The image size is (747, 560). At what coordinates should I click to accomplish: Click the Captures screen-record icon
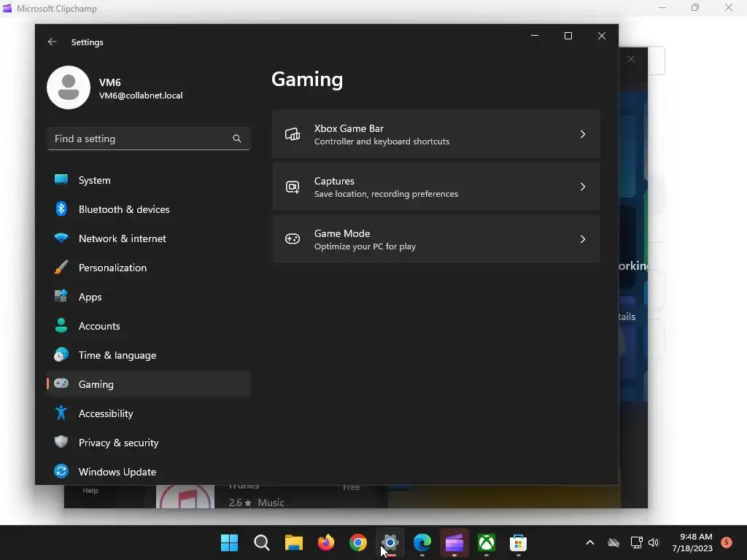292,187
